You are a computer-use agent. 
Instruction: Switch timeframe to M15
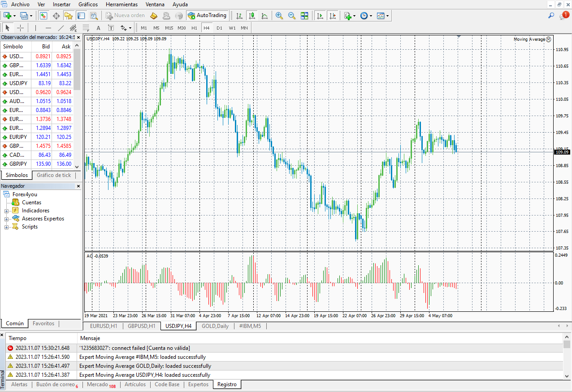point(169,28)
